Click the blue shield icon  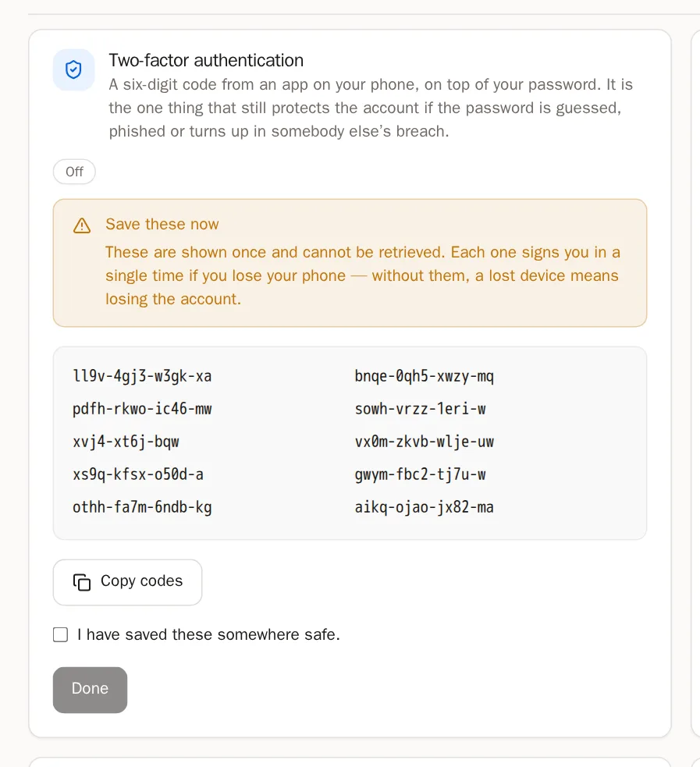73,69
